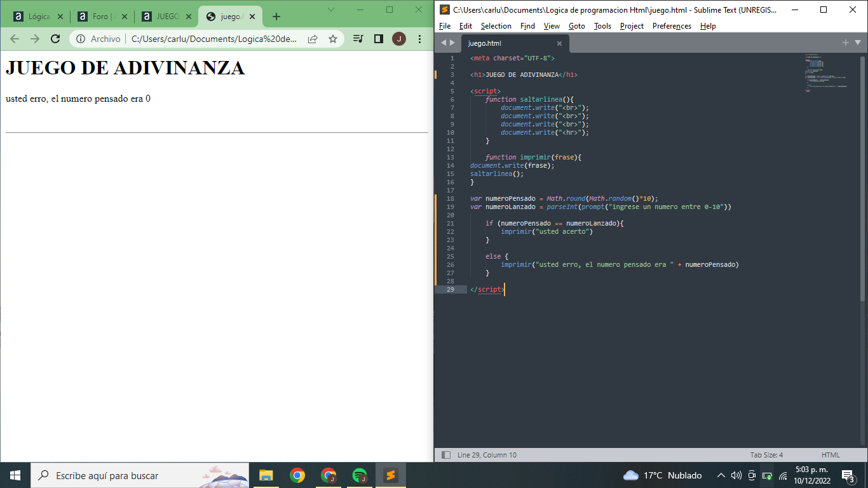Click Sublime Text icon on taskbar
The width and height of the screenshot is (868, 488).
coord(391,475)
